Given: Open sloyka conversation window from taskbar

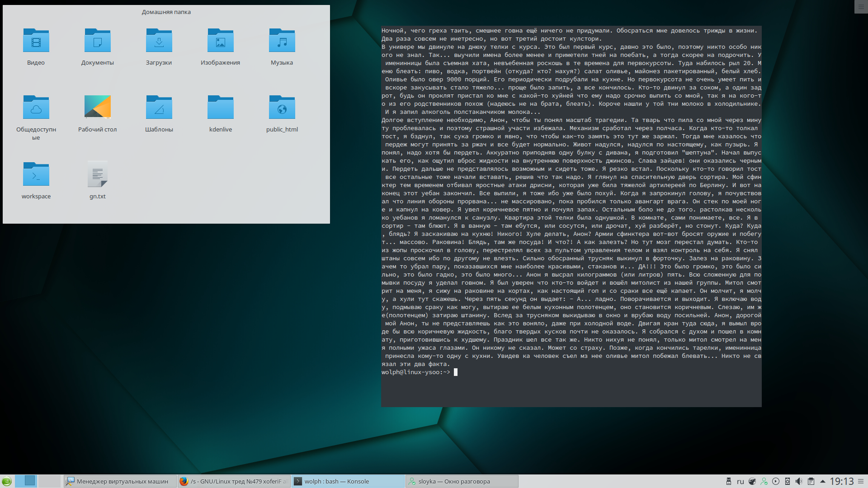Looking at the screenshot, I should click(462, 481).
